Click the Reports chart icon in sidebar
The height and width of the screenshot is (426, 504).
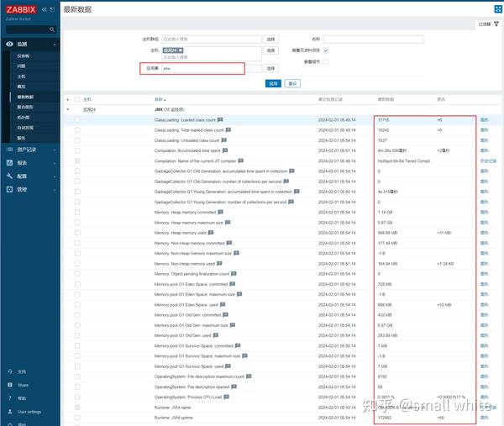(9, 163)
